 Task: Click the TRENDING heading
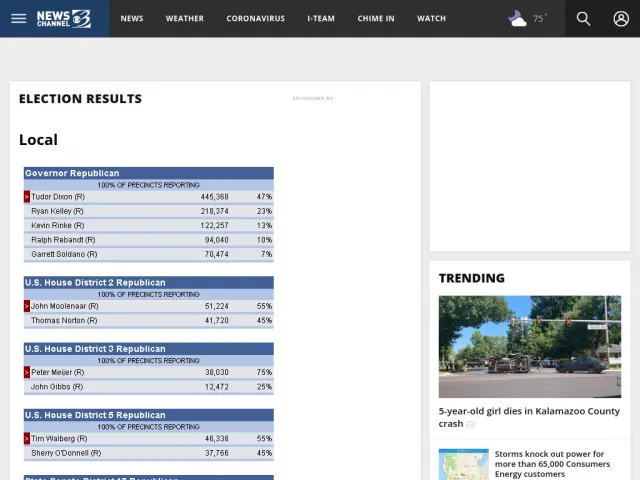pyautogui.click(x=472, y=278)
